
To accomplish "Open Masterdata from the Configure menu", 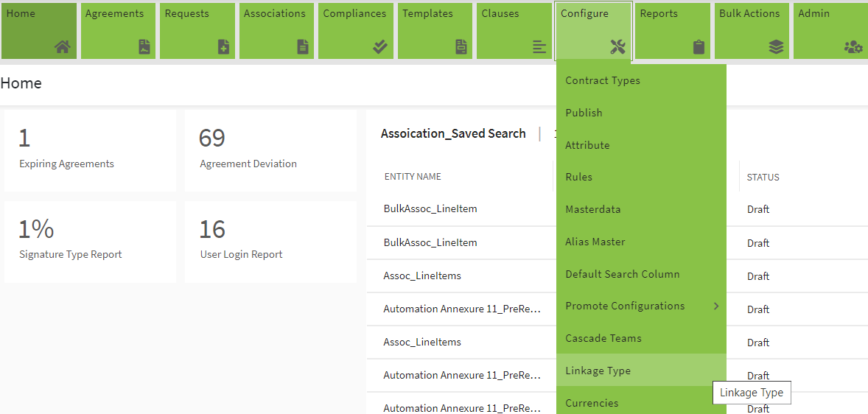I will pyautogui.click(x=592, y=209).
